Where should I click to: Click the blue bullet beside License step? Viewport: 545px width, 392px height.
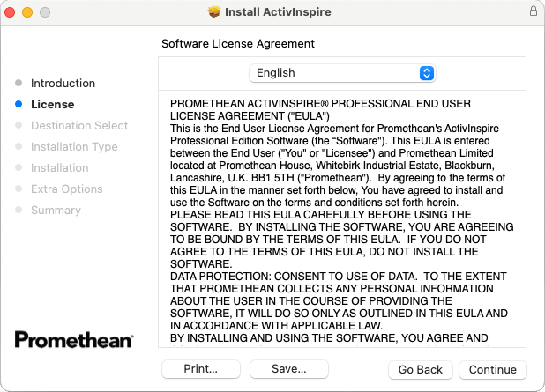point(19,104)
